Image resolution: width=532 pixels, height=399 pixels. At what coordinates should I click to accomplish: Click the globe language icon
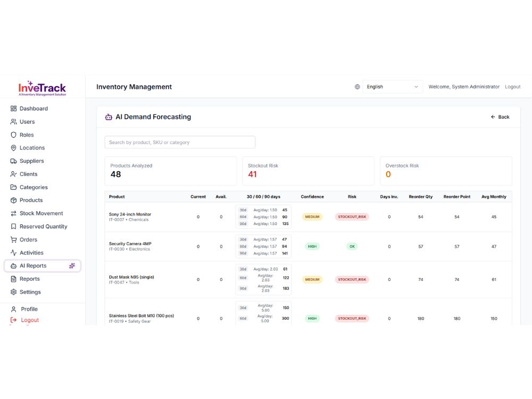click(358, 87)
